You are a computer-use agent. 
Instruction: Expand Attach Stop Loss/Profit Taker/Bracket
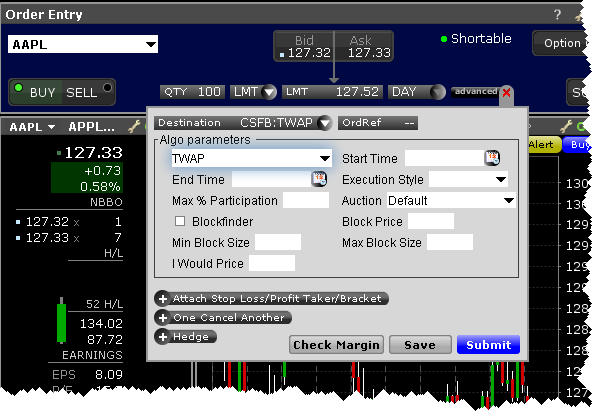[x=272, y=299]
